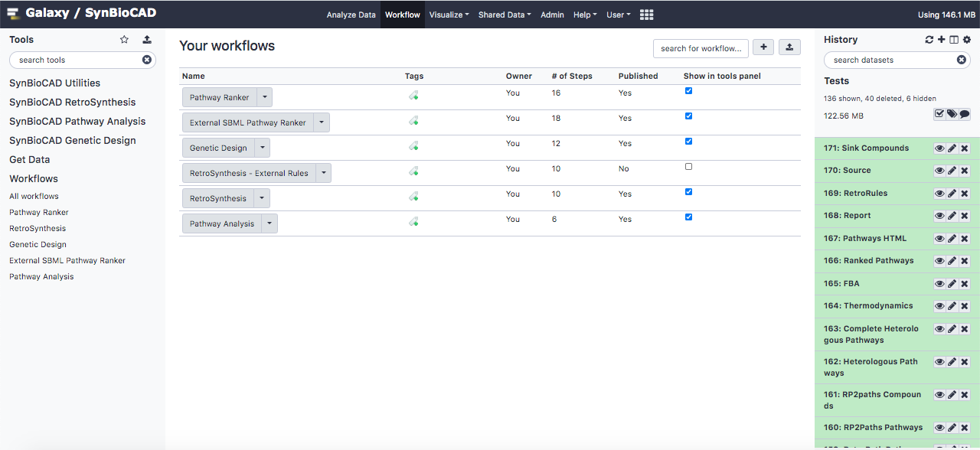Image resolution: width=980 pixels, height=450 pixels.
Task: Open history options gear icon
Action: [x=966, y=40]
